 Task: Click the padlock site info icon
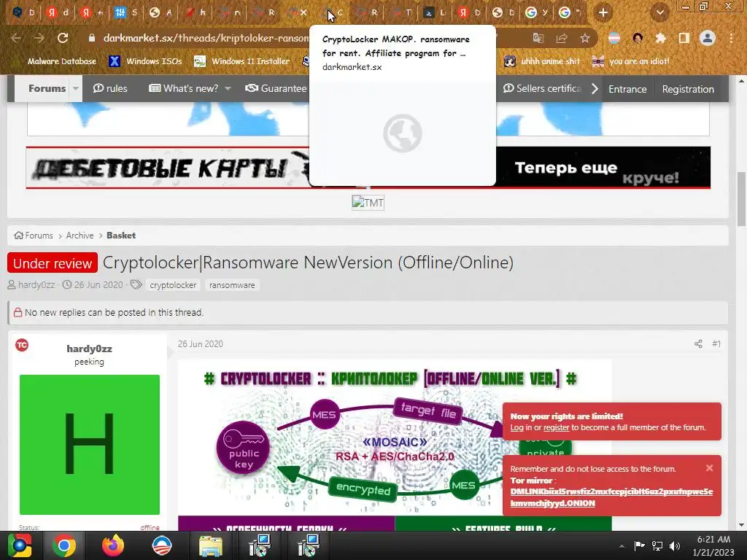pos(92,38)
